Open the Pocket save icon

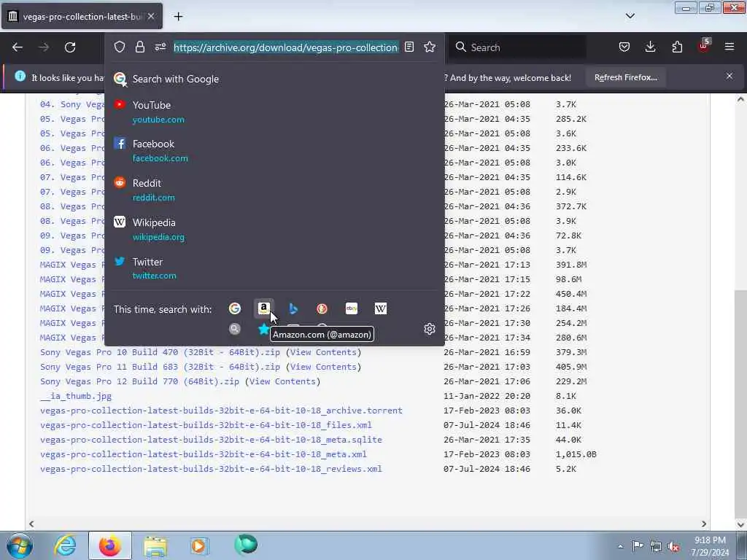[624, 47]
